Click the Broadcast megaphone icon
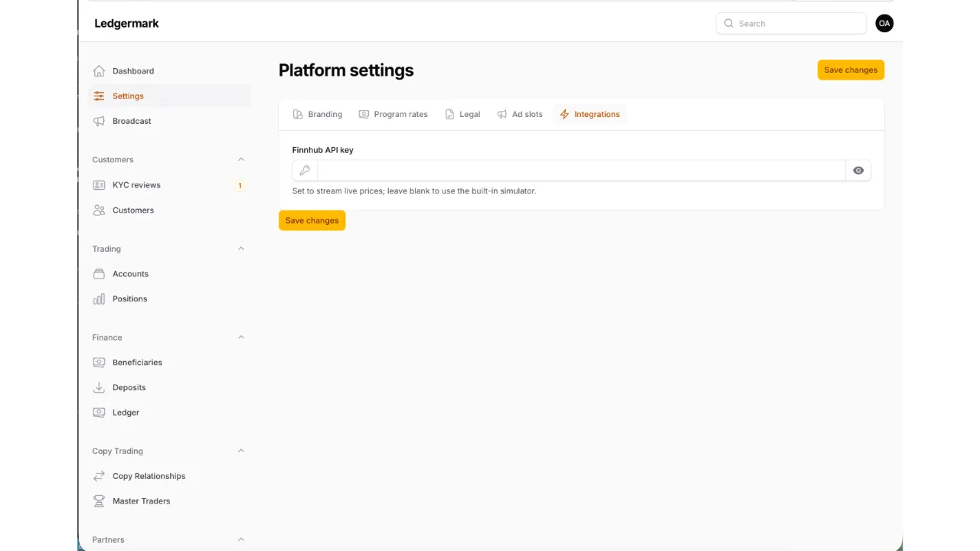 coord(99,121)
